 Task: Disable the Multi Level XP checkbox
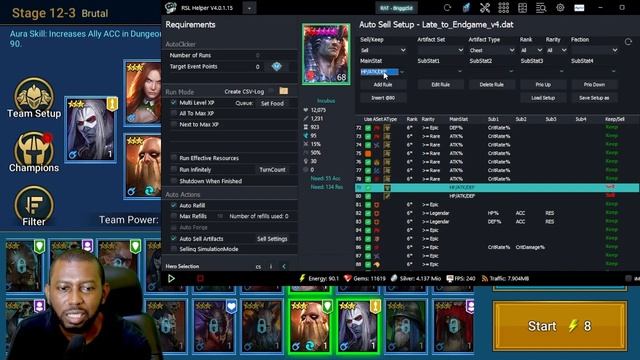(x=174, y=102)
